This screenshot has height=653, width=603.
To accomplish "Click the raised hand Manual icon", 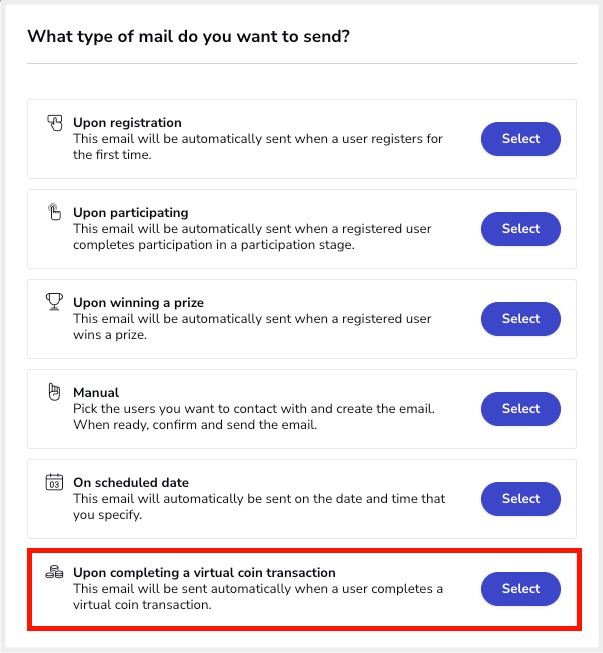I will [x=54, y=391].
